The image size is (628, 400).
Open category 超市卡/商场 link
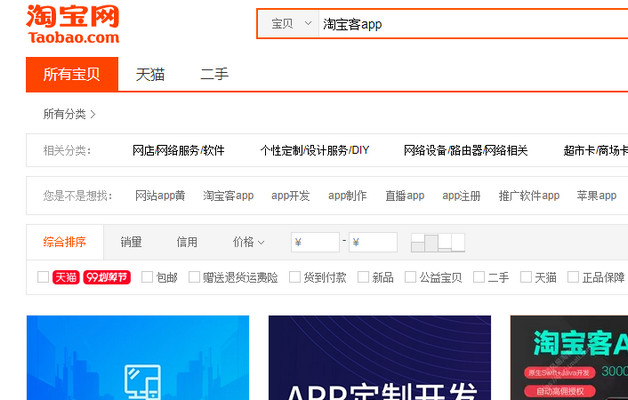coord(596,151)
